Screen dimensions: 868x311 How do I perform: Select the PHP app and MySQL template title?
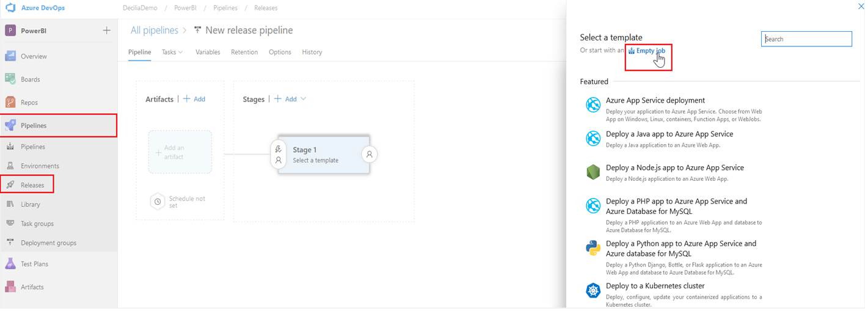[676, 206]
